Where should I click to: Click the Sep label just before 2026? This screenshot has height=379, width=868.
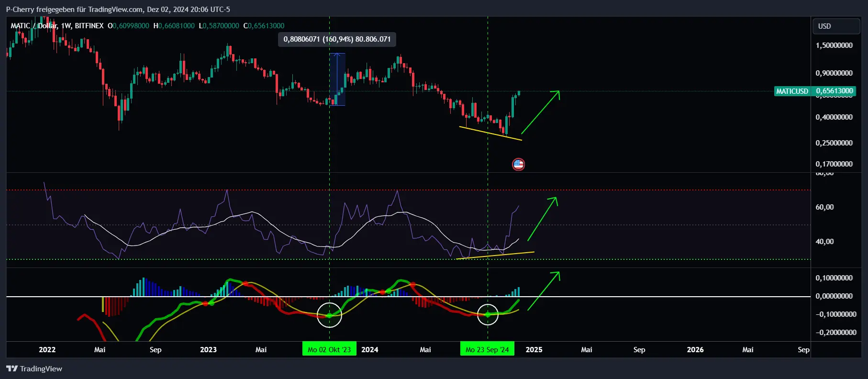tap(639, 350)
